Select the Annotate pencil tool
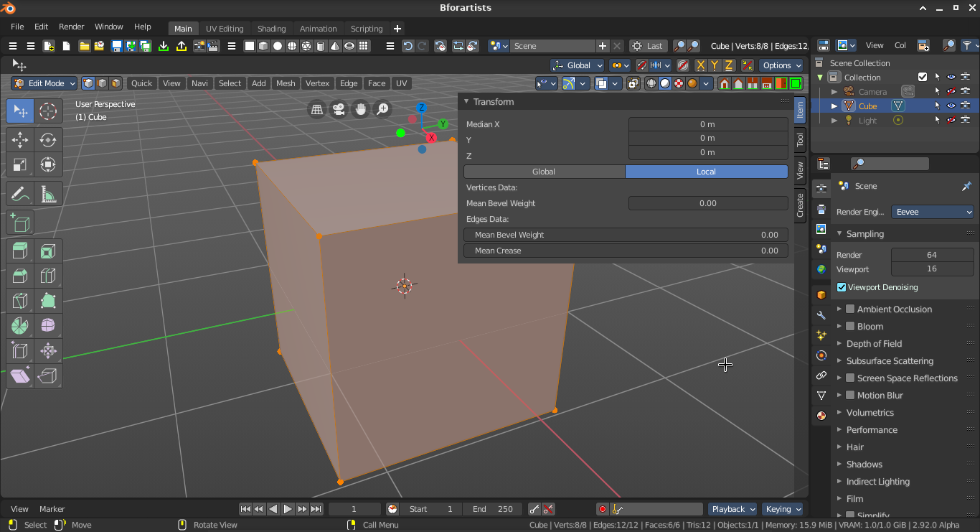980x532 pixels. 20,195
